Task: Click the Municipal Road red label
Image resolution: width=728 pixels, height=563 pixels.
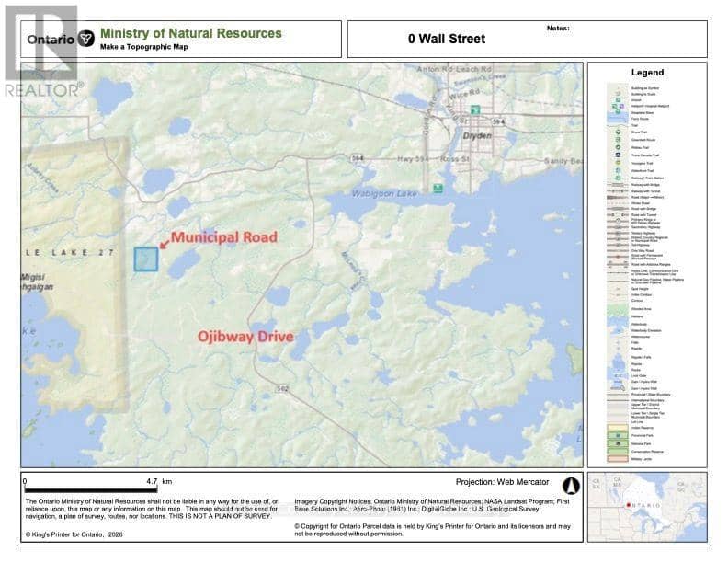Action: click(x=224, y=237)
